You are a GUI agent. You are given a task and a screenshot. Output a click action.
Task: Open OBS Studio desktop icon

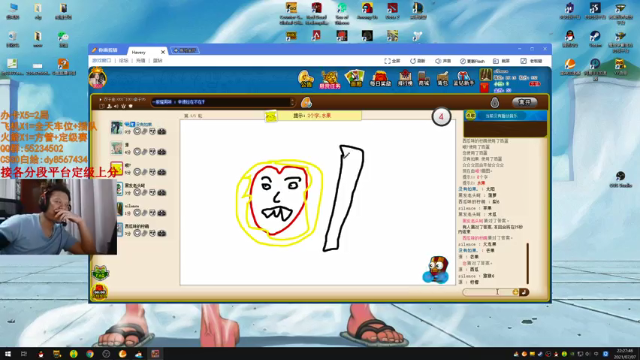point(620,179)
